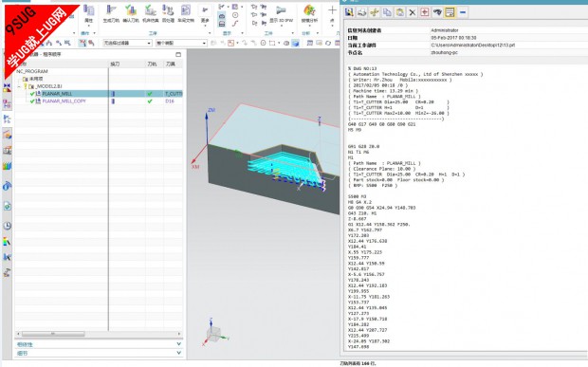Click the D16 tool cell
The height and width of the screenshot is (367, 588).
click(170, 101)
